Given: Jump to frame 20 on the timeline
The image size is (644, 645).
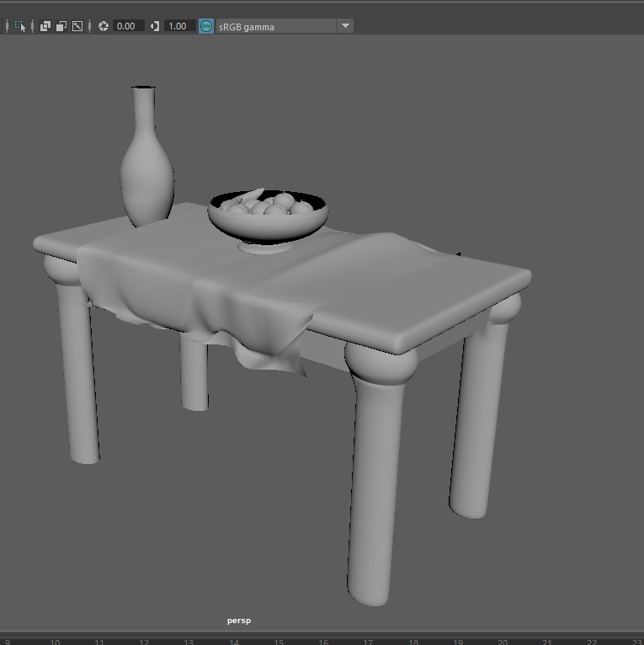Looking at the screenshot, I should coord(503,642).
